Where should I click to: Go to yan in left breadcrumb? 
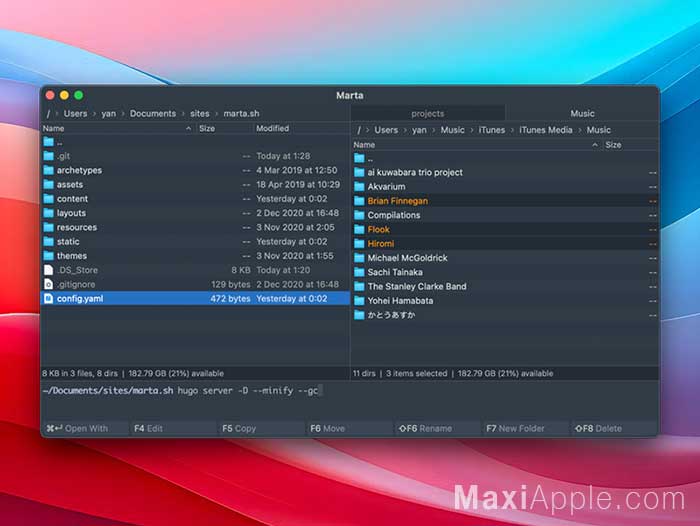tap(108, 113)
